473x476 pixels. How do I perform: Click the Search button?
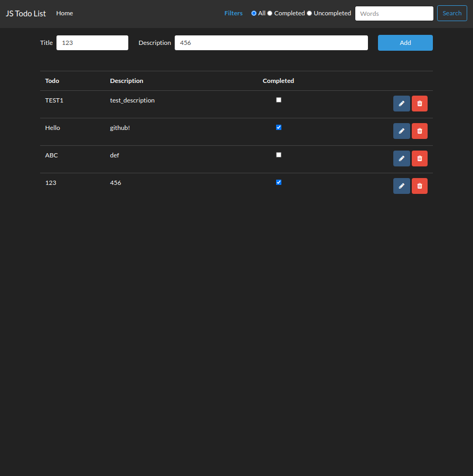point(452,13)
